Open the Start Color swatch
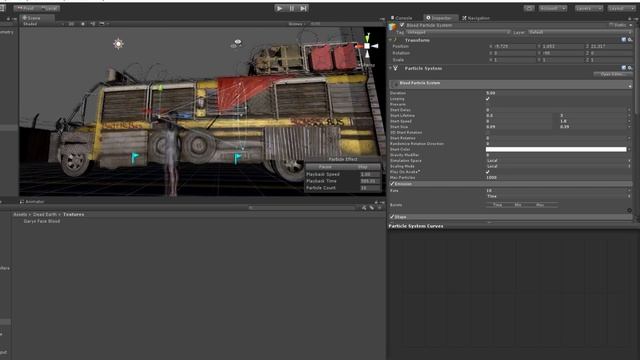The width and height of the screenshot is (640, 360). (x=556, y=149)
